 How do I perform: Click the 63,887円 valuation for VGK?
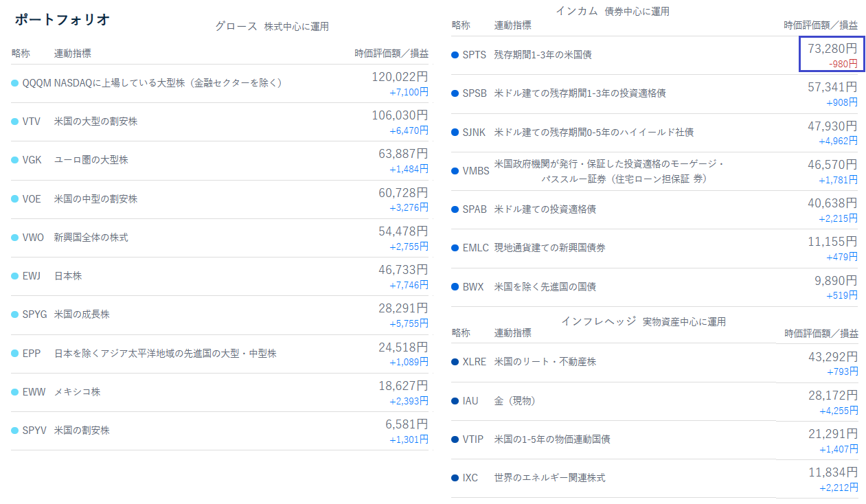[x=403, y=154]
